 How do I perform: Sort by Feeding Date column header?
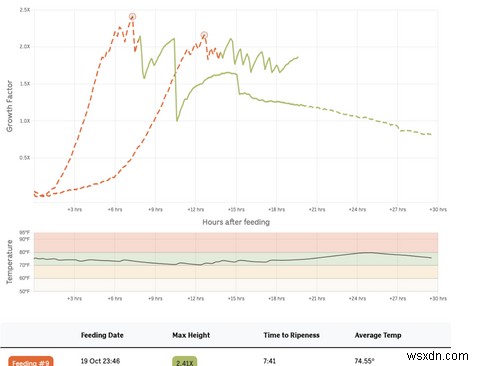point(102,335)
